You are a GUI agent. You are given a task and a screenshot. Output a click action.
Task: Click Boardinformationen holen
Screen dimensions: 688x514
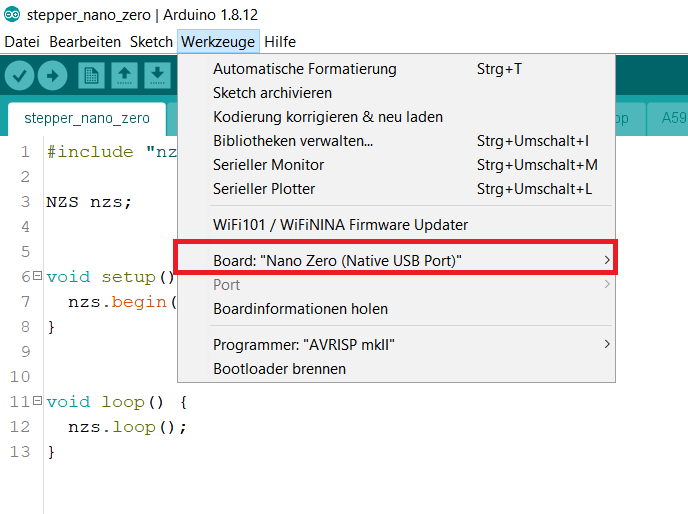click(x=396, y=309)
